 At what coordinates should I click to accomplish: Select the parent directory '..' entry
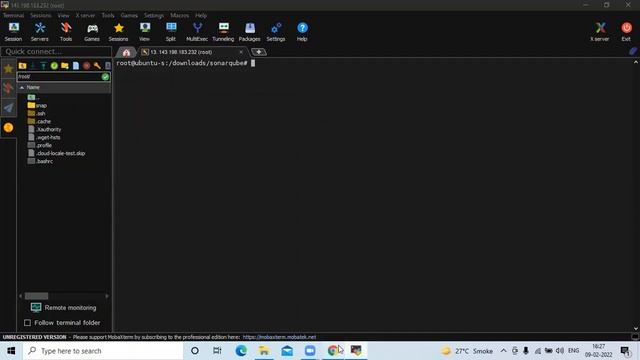(33, 97)
